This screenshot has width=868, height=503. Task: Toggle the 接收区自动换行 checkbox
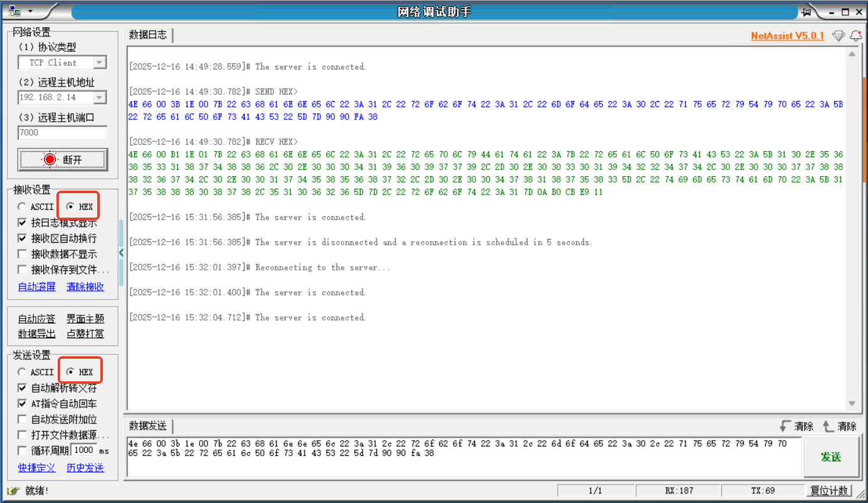click(x=23, y=238)
